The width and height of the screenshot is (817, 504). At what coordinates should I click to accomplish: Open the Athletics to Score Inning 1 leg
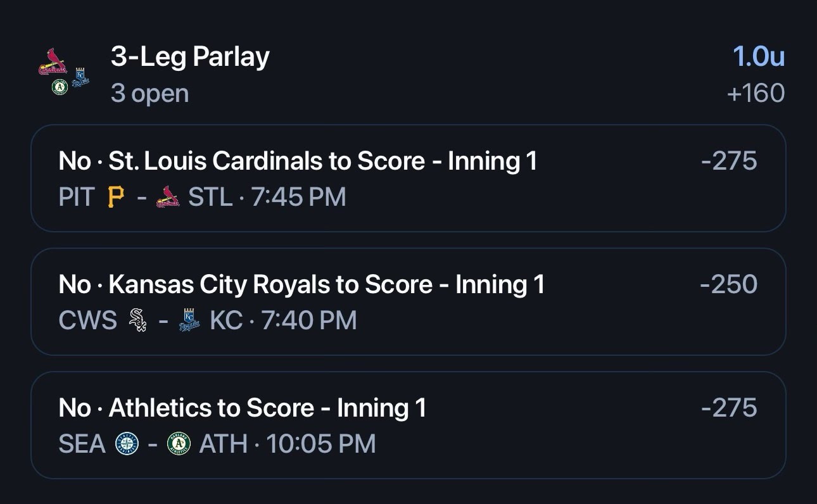[243, 408]
